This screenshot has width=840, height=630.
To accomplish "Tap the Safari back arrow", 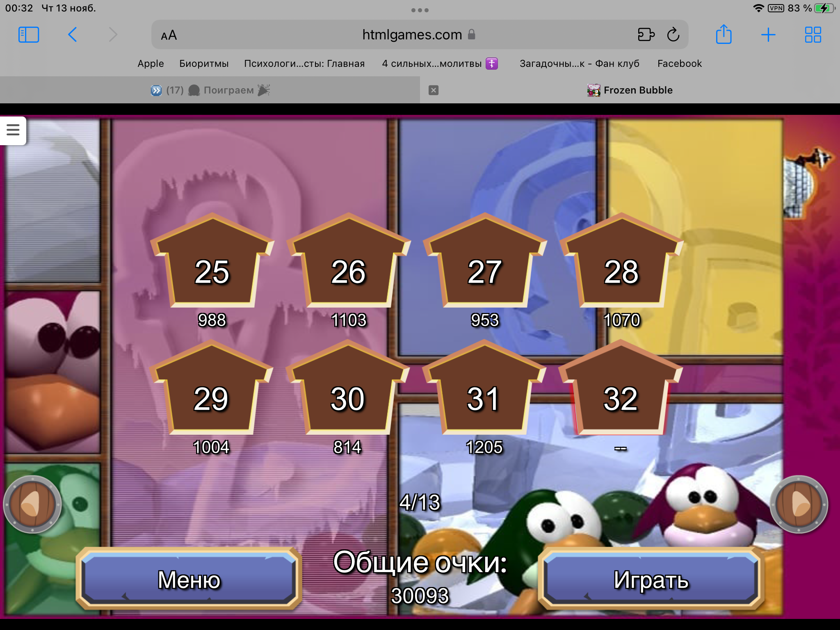I will (72, 35).
